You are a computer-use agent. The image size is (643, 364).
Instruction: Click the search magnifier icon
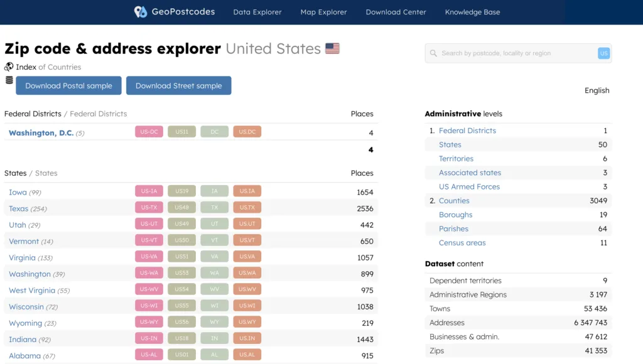[433, 53]
